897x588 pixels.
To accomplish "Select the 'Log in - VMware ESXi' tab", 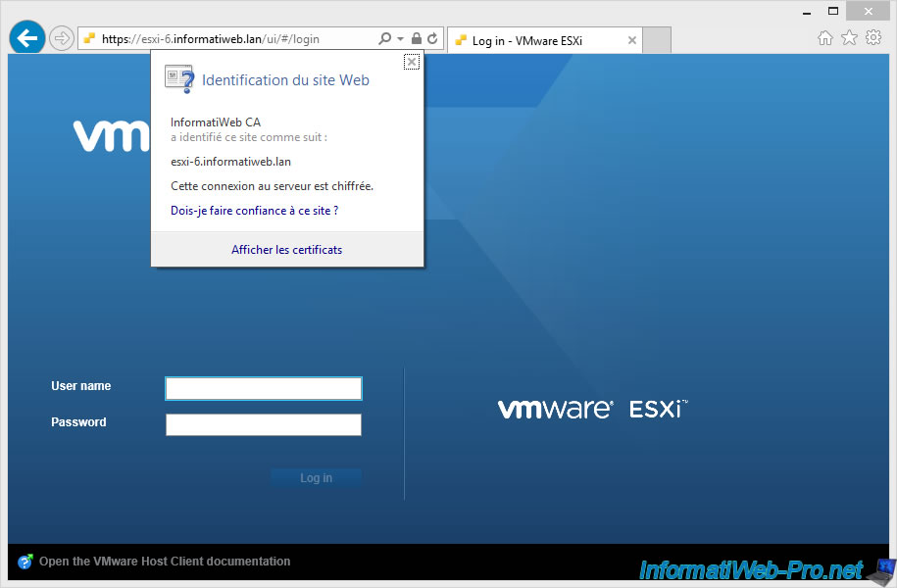I will [x=545, y=40].
